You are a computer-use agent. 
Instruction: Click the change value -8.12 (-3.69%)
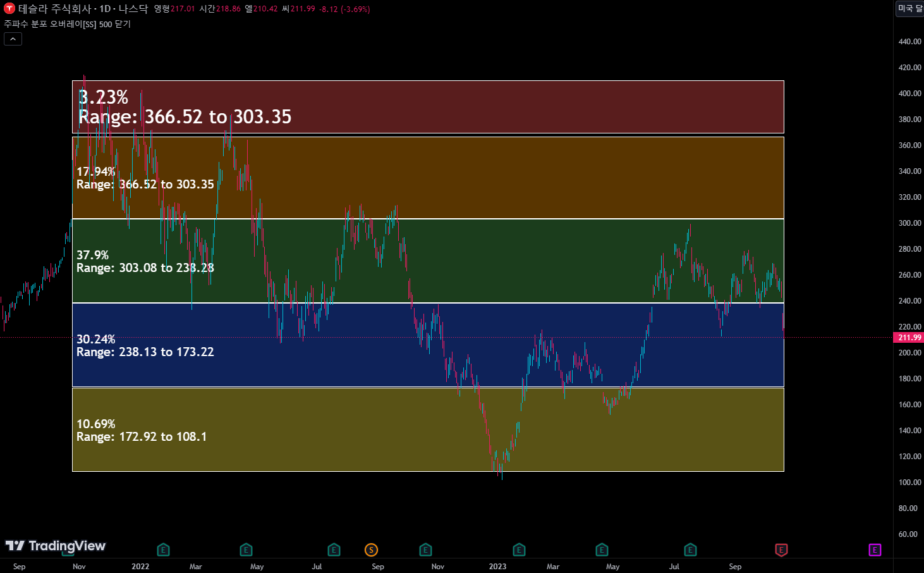[344, 9]
